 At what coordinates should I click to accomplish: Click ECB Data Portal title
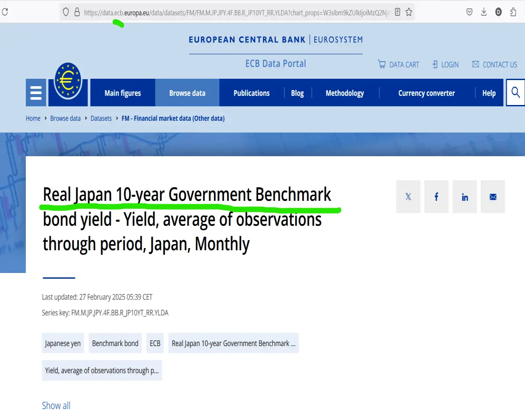[276, 63]
